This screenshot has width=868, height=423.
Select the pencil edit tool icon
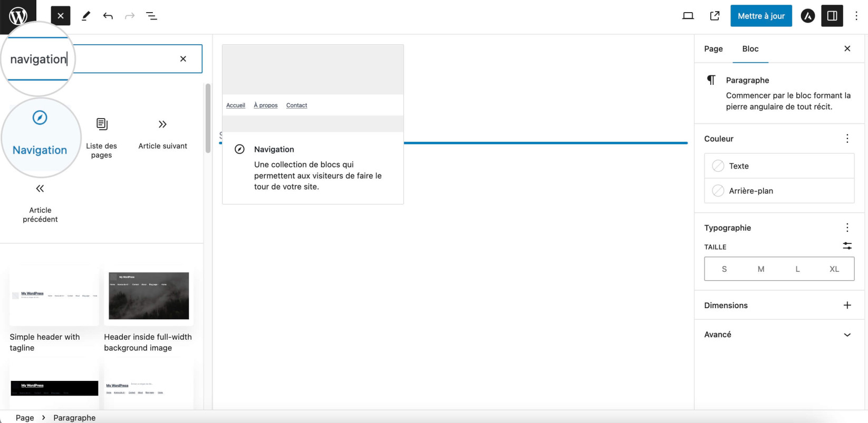tap(86, 16)
